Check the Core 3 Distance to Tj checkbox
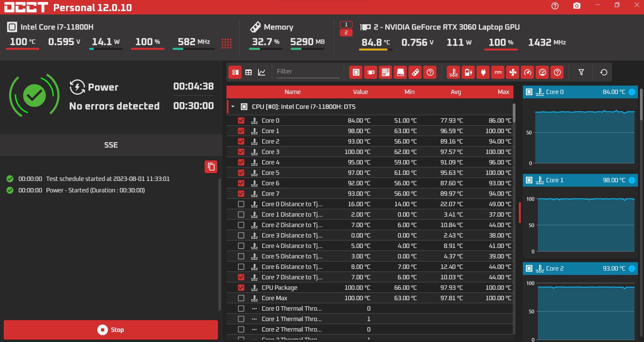 [x=241, y=235]
